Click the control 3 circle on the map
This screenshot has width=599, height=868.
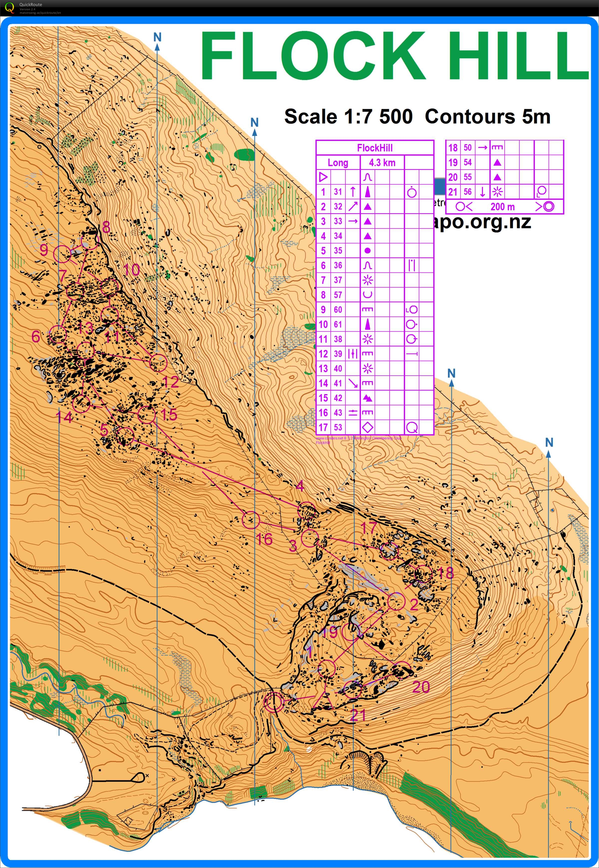310,538
